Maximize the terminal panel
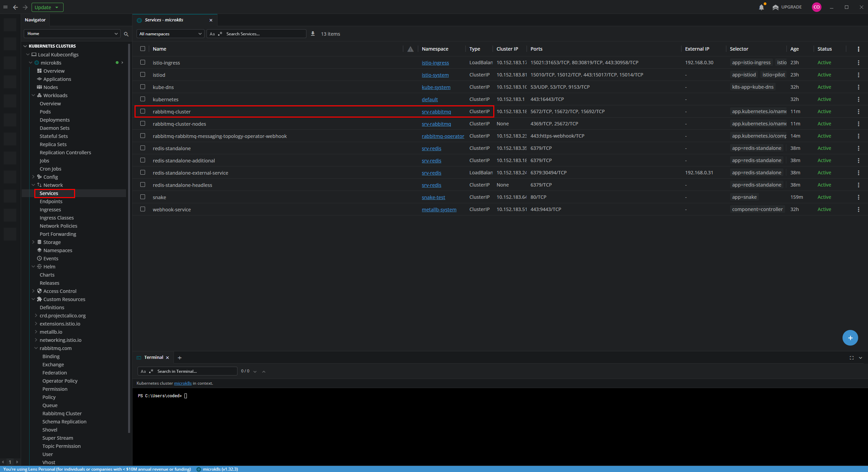Image resolution: width=868 pixels, height=472 pixels. (852, 358)
